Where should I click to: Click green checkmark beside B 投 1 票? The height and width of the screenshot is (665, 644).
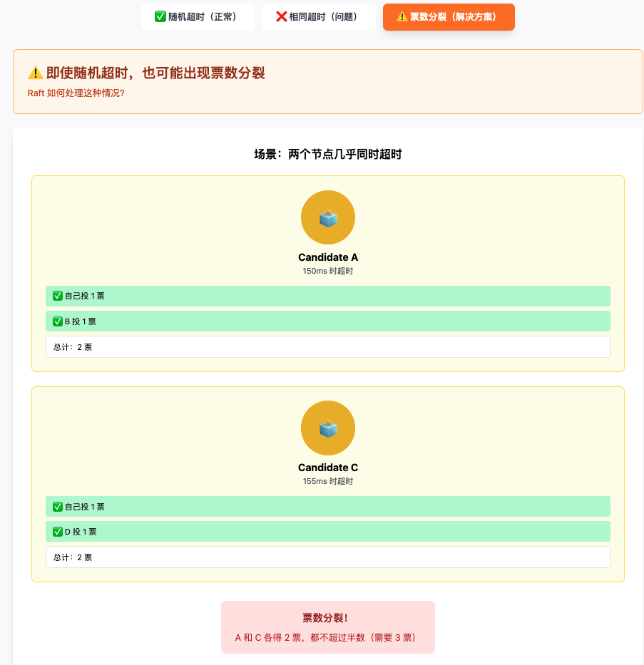(x=58, y=321)
